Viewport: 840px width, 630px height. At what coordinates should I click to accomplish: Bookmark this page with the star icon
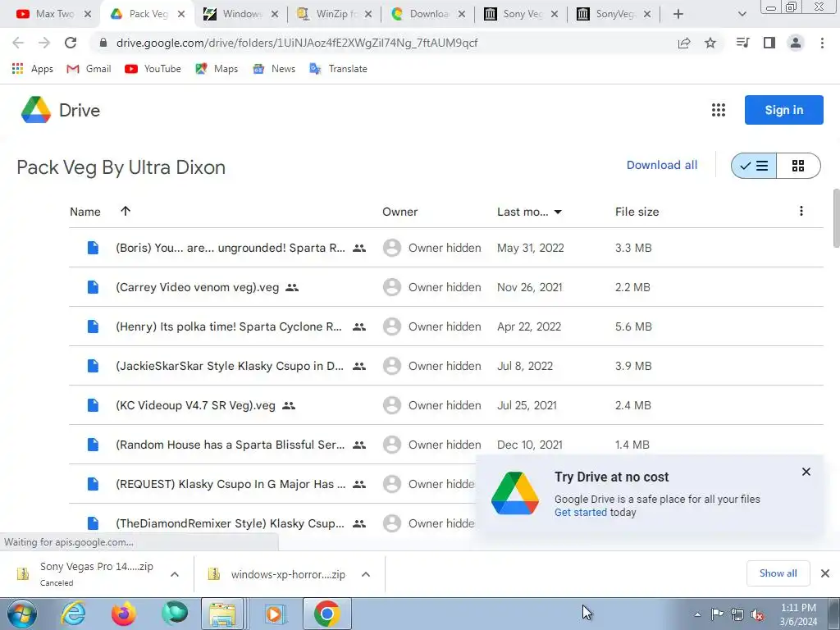[x=710, y=43]
